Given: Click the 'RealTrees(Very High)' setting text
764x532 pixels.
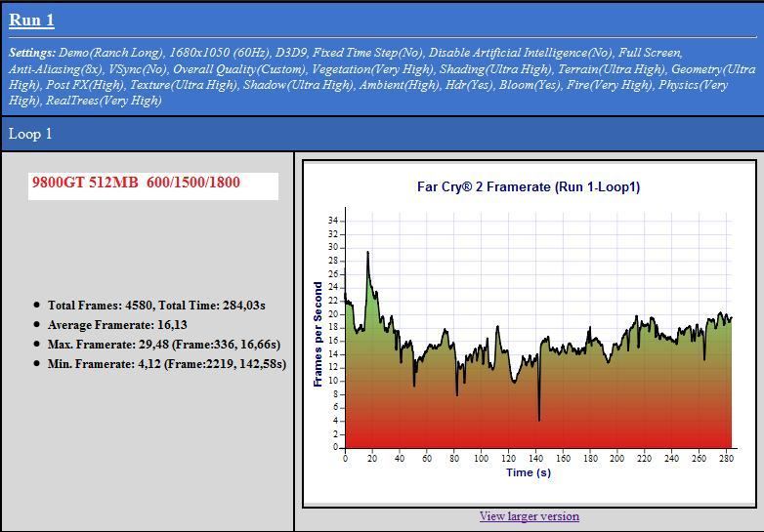Looking at the screenshot, I should point(104,101).
